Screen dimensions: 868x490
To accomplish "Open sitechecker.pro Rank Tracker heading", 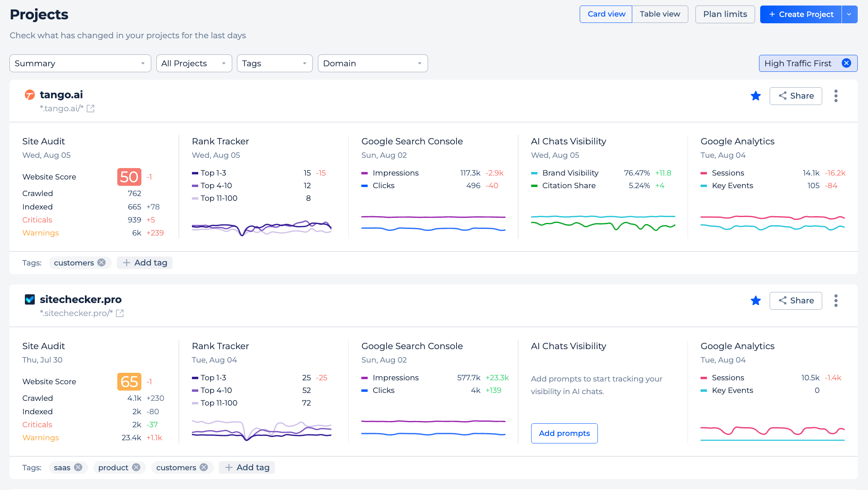I will tap(220, 346).
